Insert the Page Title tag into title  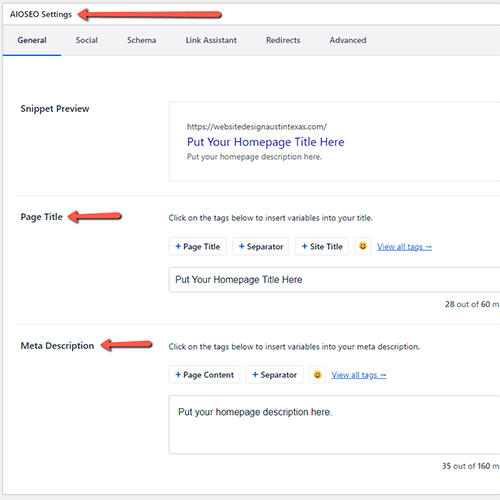click(x=198, y=246)
